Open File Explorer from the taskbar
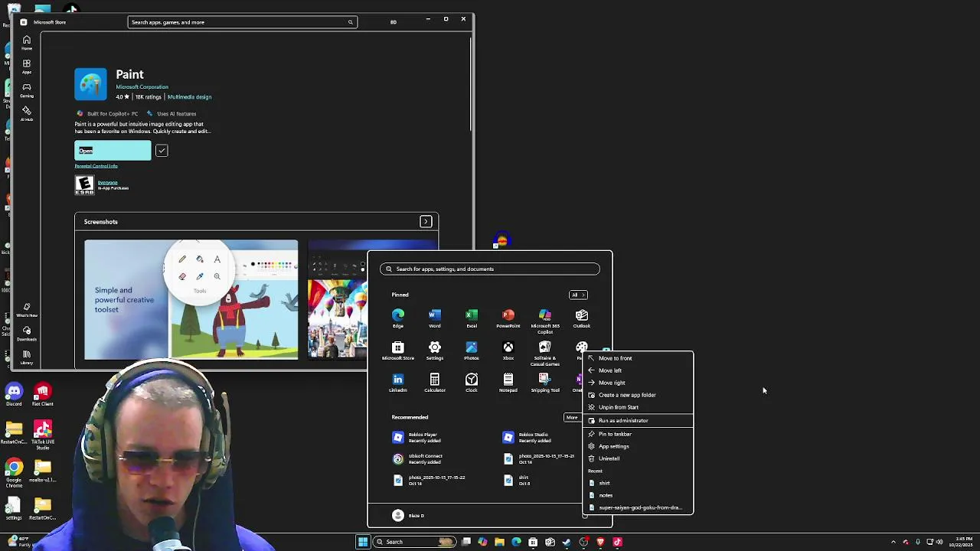This screenshot has width=980, height=551. (x=499, y=542)
